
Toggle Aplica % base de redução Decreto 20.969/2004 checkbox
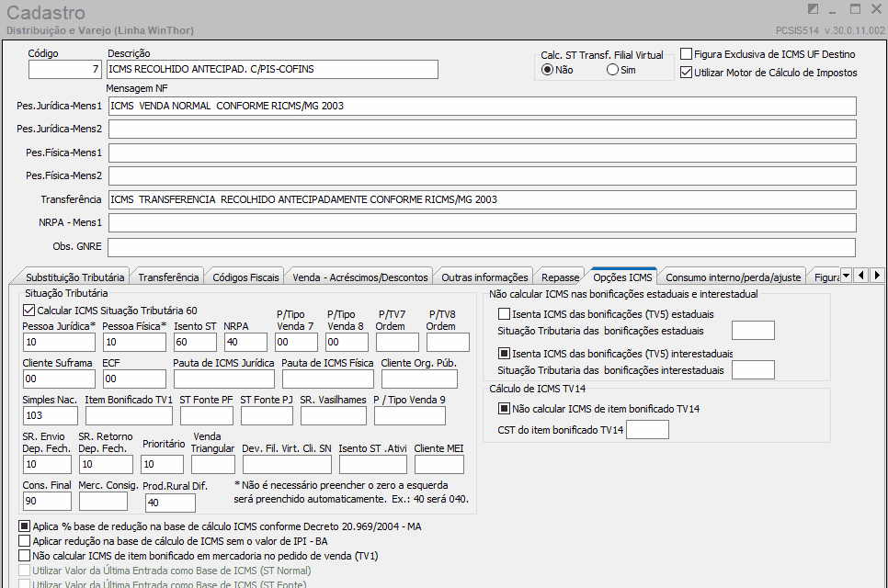[24, 526]
